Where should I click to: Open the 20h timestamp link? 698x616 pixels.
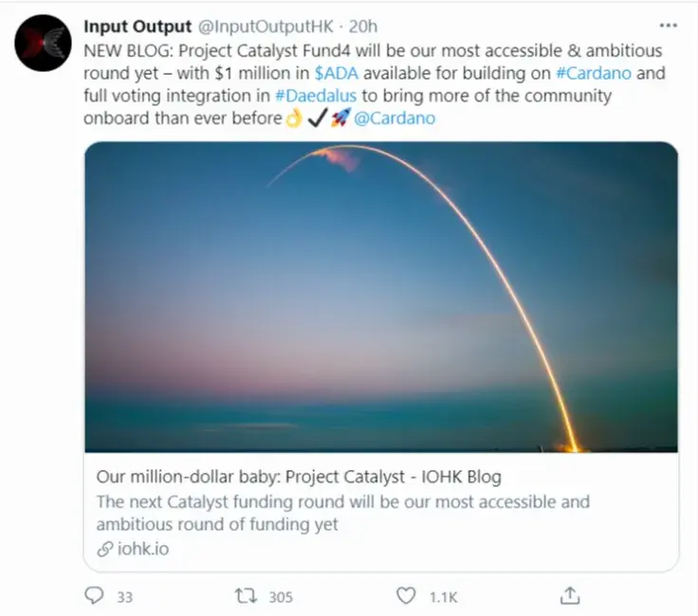(x=363, y=26)
